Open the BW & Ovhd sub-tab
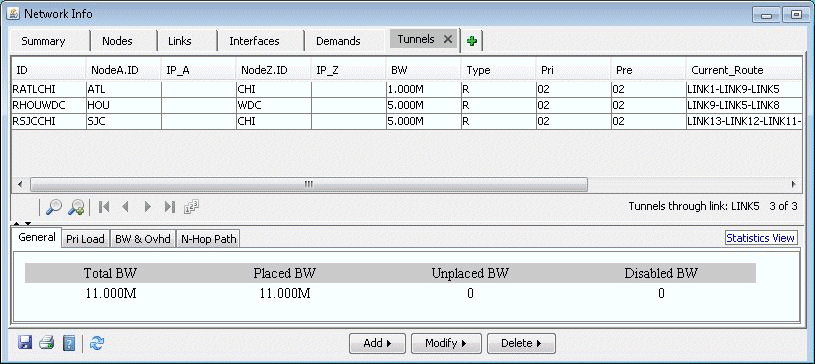815x364 pixels. (x=142, y=239)
